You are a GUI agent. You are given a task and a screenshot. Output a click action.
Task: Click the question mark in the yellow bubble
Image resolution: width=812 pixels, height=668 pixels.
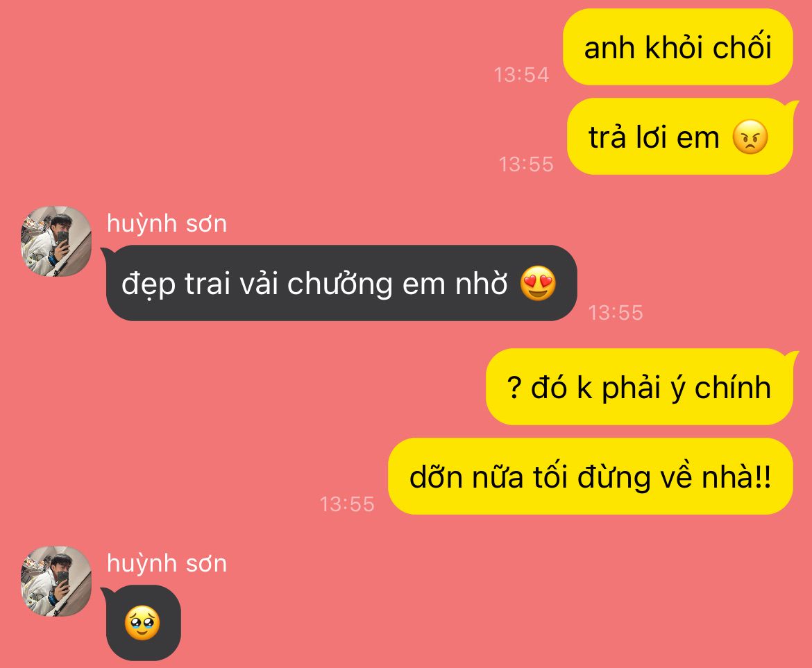(514, 388)
